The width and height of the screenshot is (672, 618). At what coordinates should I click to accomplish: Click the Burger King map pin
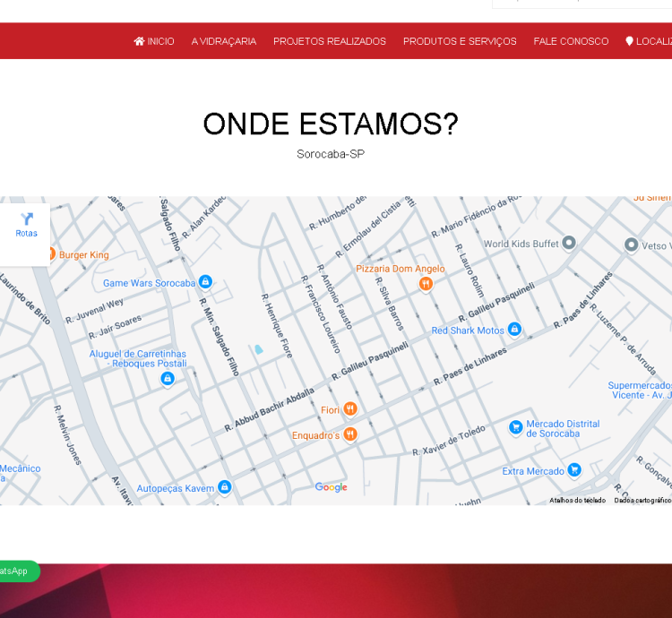coord(50,254)
